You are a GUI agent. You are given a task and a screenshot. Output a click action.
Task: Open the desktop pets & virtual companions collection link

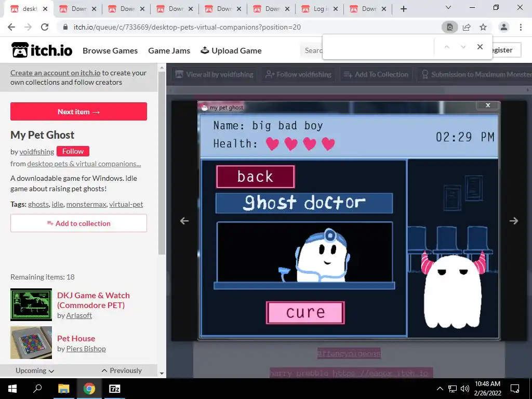[x=84, y=164]
